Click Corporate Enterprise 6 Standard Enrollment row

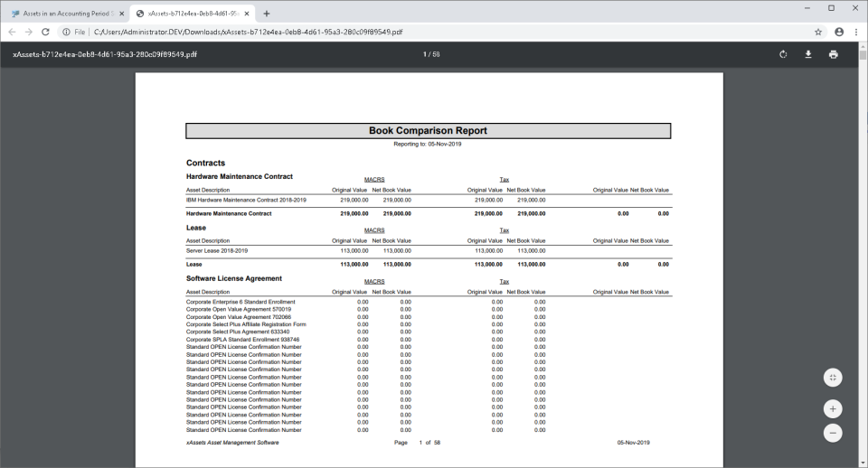(366, 302)
